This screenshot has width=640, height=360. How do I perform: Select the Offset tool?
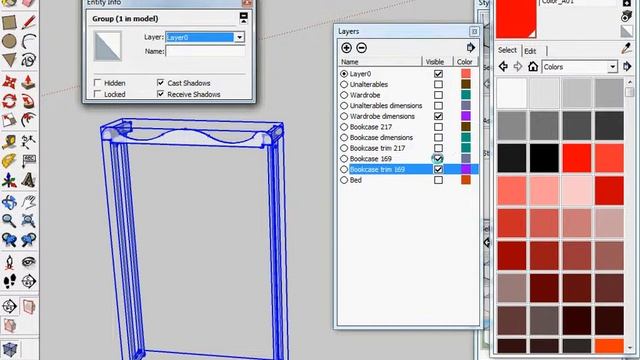(28, 120)
